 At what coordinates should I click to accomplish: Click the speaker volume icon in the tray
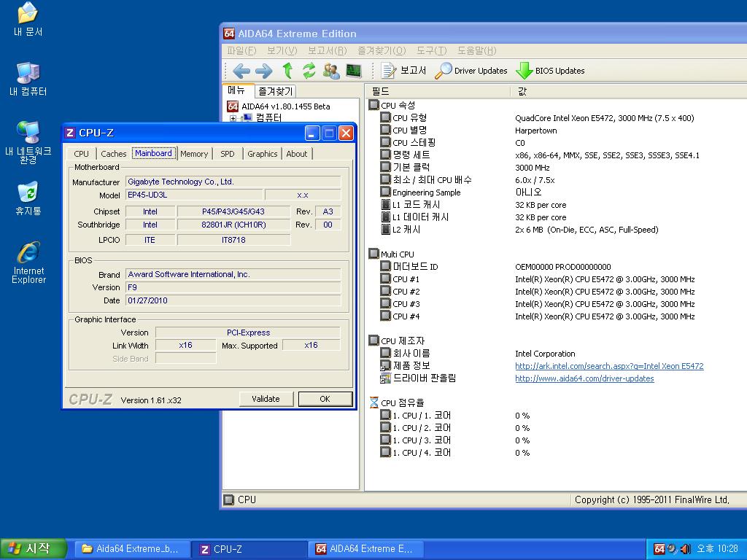pyautogui.click(x=684, y=548)
